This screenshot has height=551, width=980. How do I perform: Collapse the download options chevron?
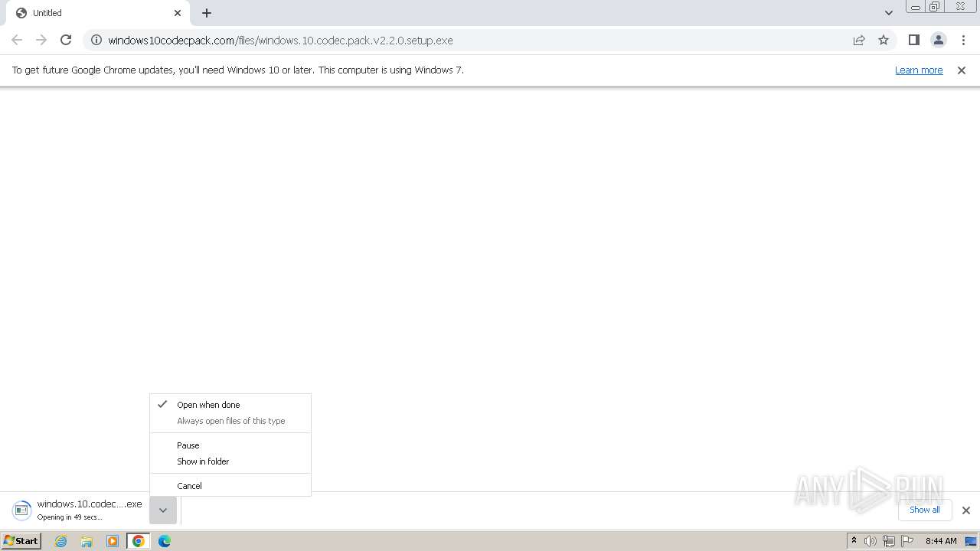tap(163, 510)
